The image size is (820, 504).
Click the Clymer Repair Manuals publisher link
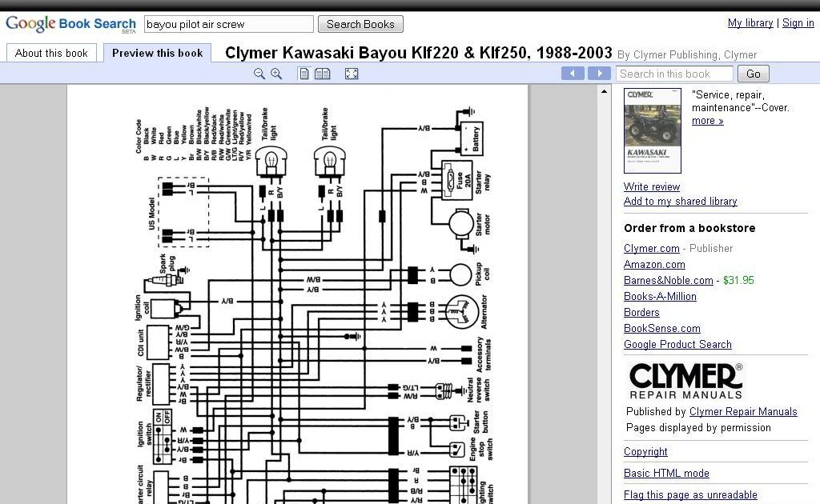tap(743, 411)
